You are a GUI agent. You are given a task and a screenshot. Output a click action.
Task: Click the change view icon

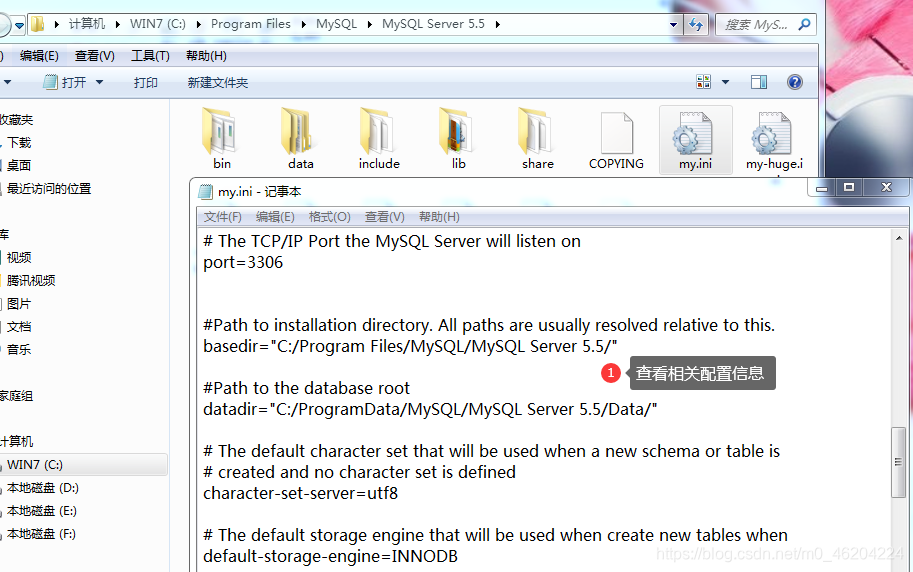tap(703, 82)
